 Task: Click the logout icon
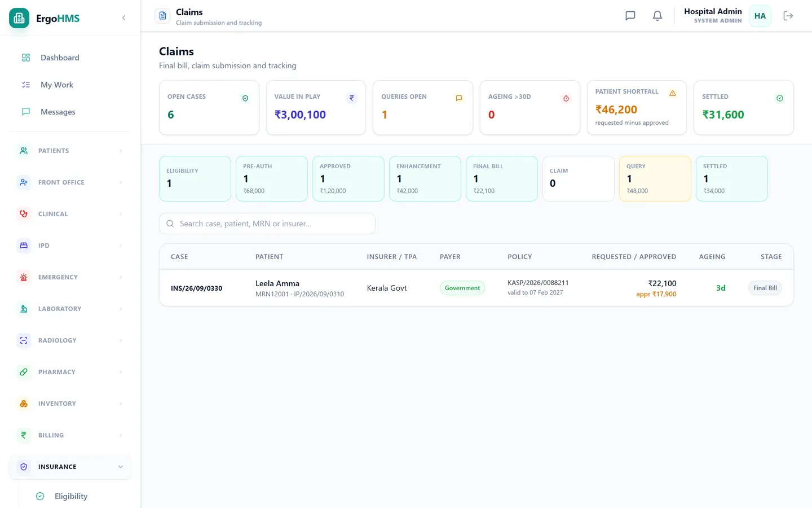coord(788,16)
